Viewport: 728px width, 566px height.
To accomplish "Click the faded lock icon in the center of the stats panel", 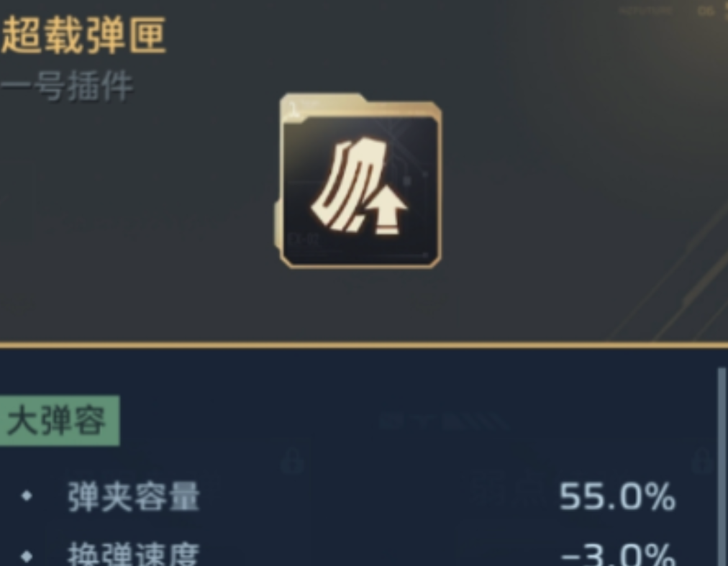I will 293,460.
